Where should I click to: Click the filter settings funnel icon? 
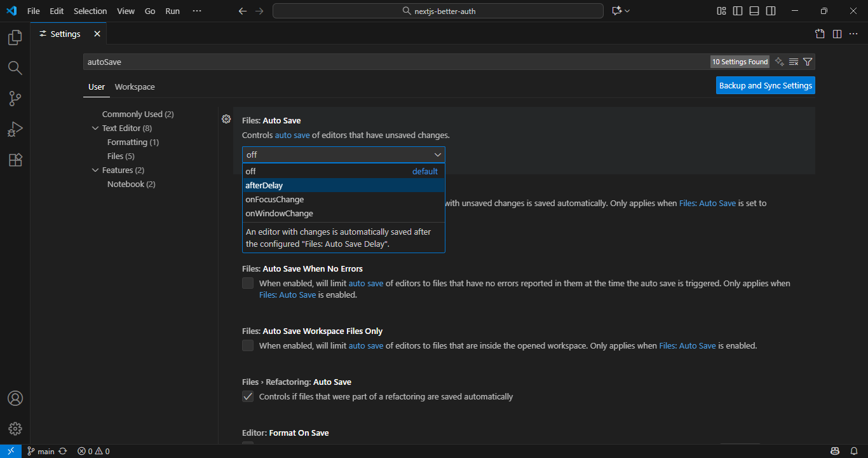pos(808,62)
